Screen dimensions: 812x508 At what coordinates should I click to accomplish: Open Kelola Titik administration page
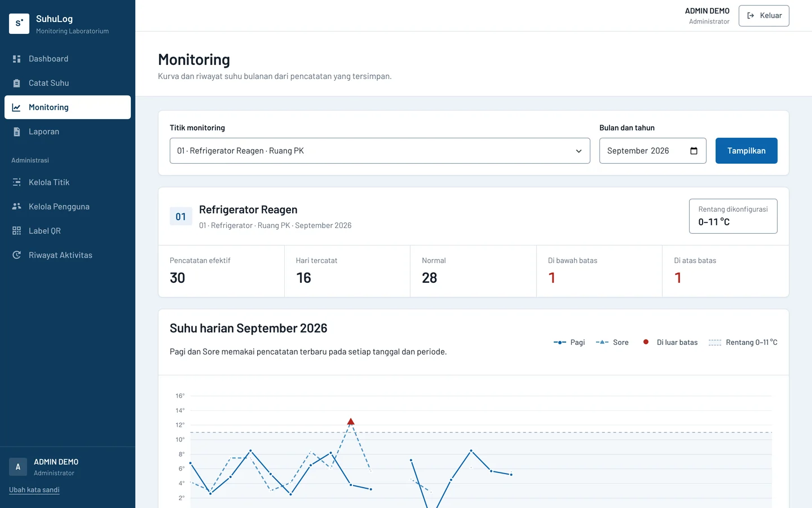pos(68,182)
